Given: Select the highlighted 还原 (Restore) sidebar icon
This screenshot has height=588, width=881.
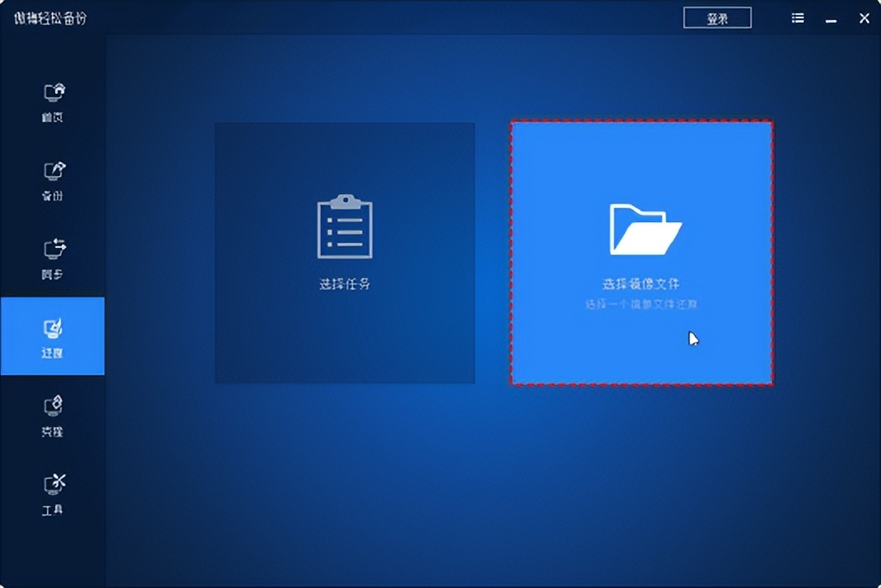Looking at the screenshot, I should pyautogui.click(x=52, y=328).
